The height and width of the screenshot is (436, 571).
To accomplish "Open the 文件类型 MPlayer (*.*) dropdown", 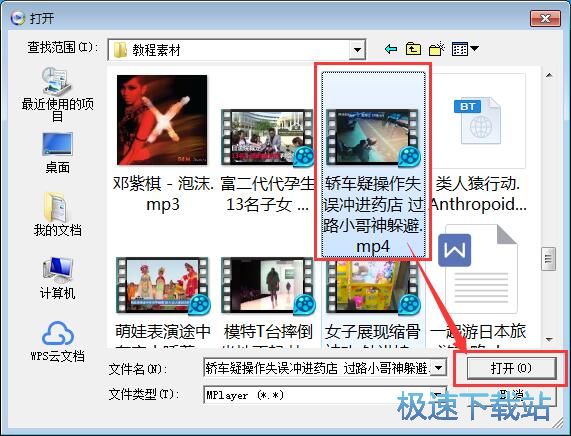I will tap(438, 394).
